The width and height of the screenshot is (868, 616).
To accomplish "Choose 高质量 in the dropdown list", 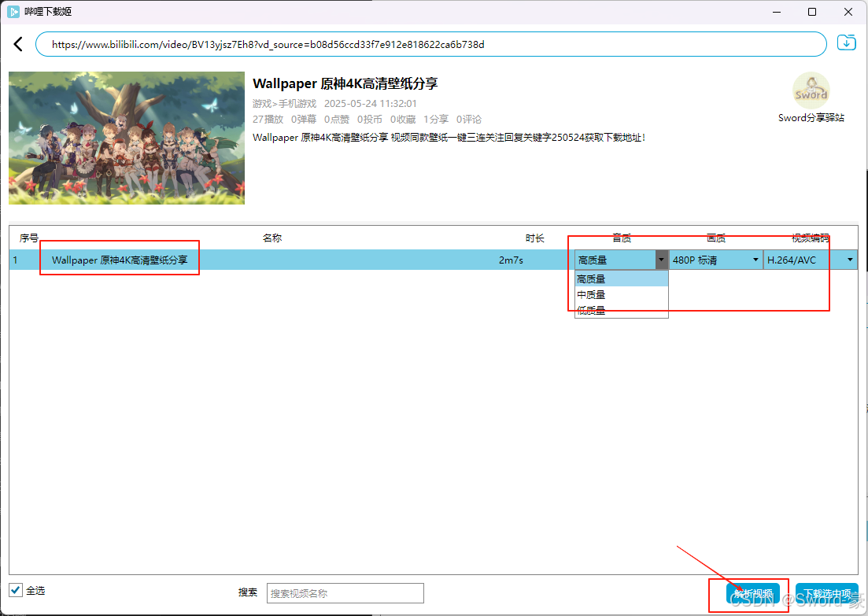I will pyautogui.click(x=622, y=279).
